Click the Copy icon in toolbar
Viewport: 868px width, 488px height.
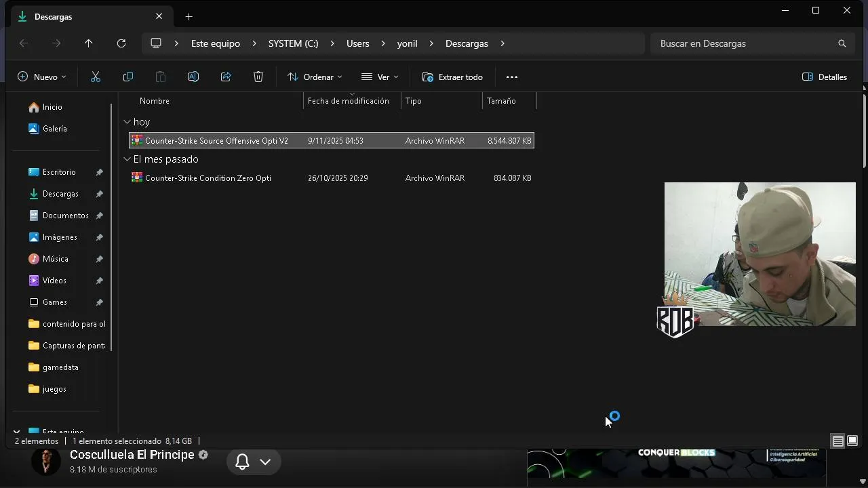click(x=128, y=77)
